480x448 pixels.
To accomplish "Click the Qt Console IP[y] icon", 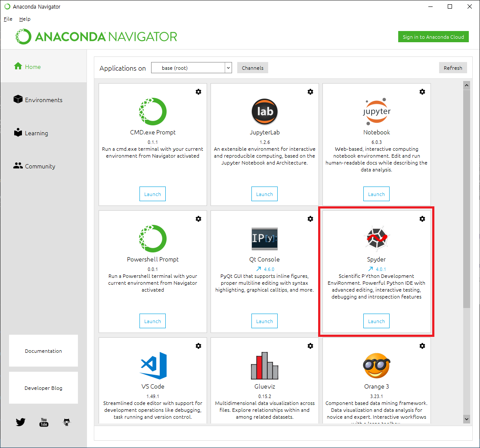I will click(x=264, y=239).
